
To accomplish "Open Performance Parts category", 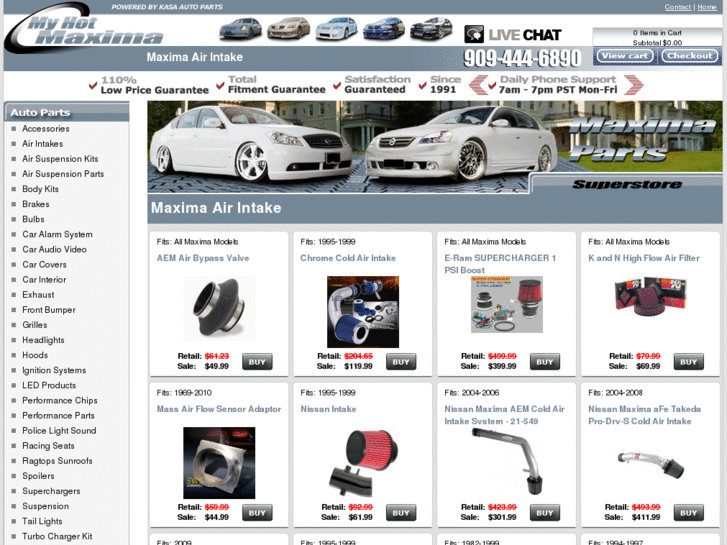I will (x=58, y=416).
